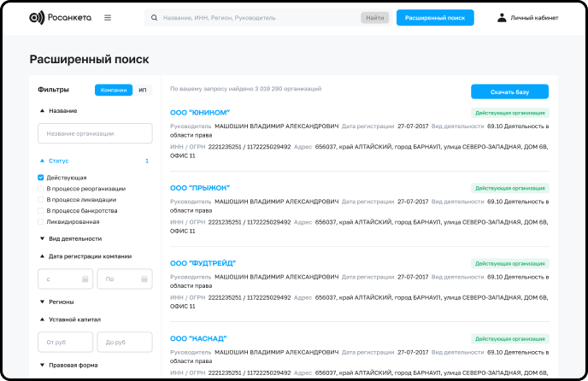Uncheck the Действующая status checkbox
Viewport: 588px width, 381px height.
(x=41, y=178)
